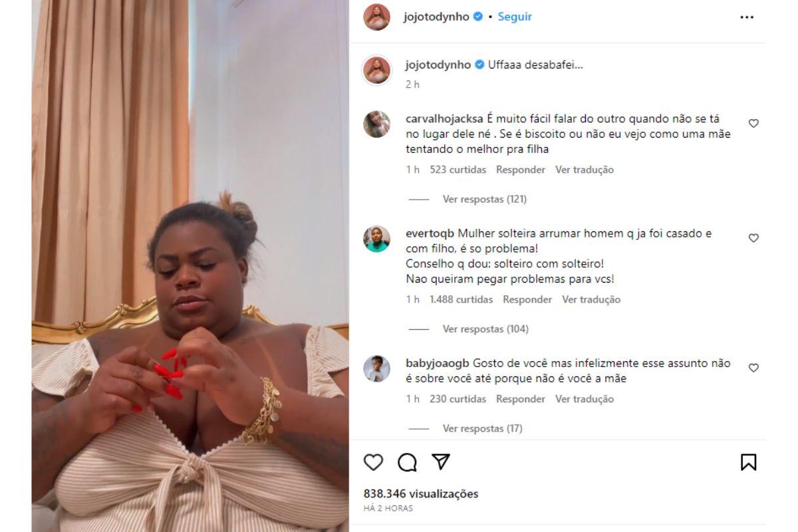Like evertoqb's comment

coord(753,238)
